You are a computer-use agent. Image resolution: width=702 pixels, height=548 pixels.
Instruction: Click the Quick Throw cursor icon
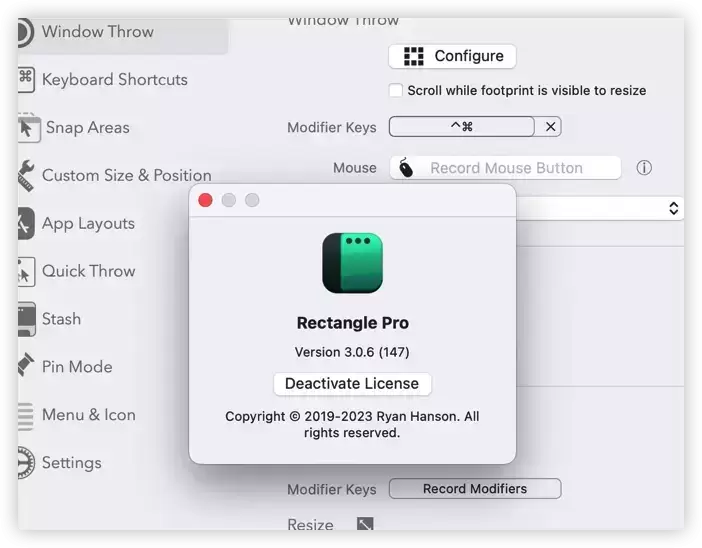click(x=26, y=271)
